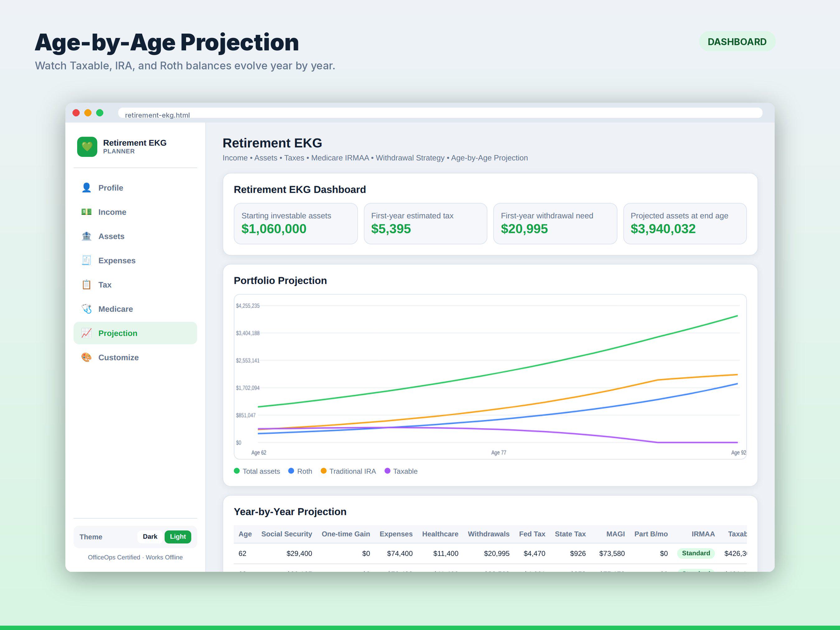Click the MAGI column header

point(616,534)
